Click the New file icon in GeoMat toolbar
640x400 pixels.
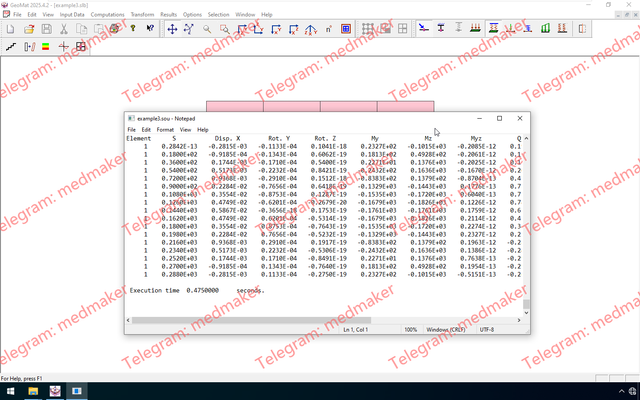tap(10, 29)
